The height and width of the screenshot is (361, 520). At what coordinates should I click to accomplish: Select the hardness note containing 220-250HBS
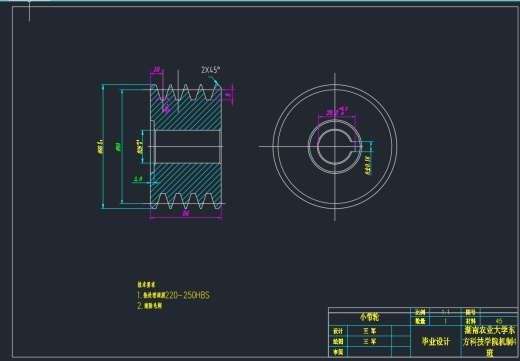tap(173, 295)
